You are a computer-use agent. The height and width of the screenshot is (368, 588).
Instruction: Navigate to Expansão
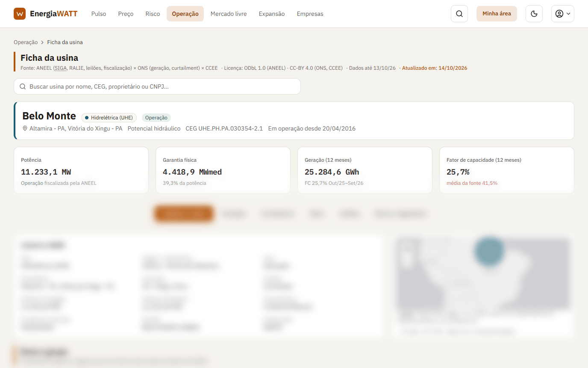[272, 14]
